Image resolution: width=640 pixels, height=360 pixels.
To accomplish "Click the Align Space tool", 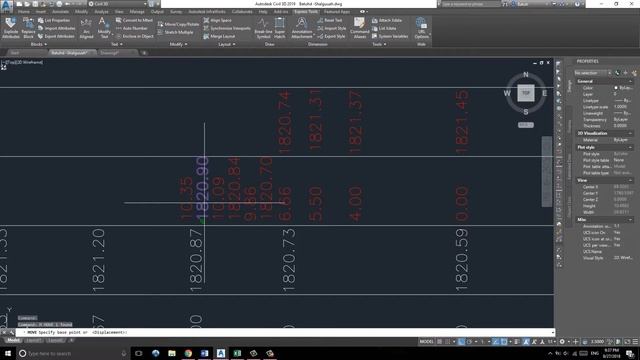I will [218, 20].
